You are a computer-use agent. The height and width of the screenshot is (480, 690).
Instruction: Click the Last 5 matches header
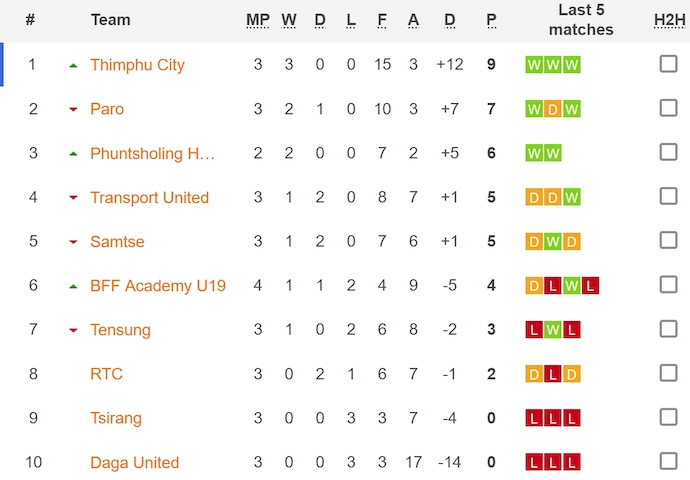point(581,20)
